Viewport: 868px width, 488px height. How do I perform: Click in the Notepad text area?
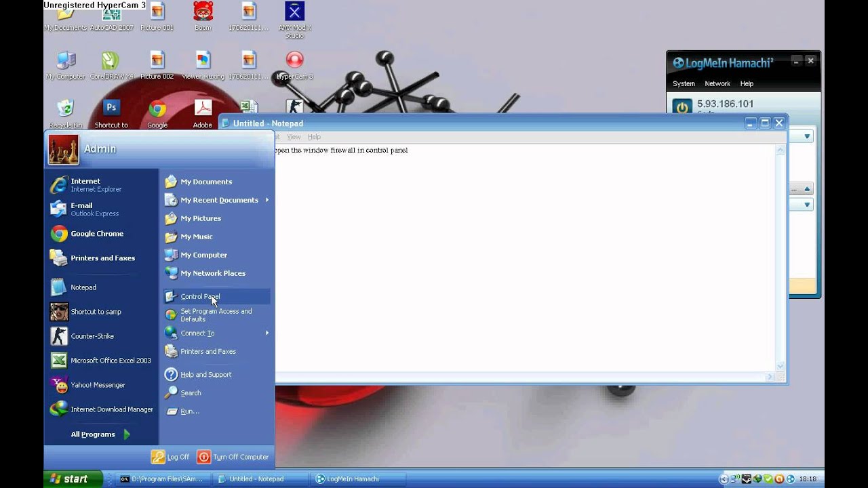pos(524,258)
